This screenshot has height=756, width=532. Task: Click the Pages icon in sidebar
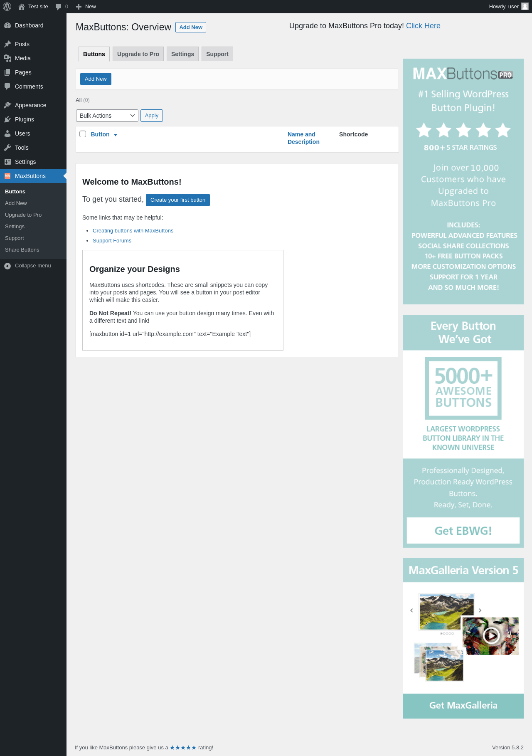(7, 72)
